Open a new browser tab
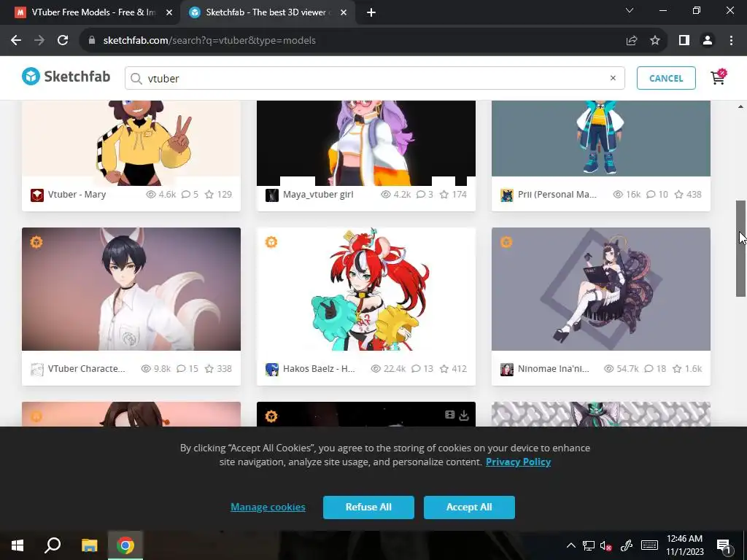This screenshot has width=747, height=560. click(371, 12)
